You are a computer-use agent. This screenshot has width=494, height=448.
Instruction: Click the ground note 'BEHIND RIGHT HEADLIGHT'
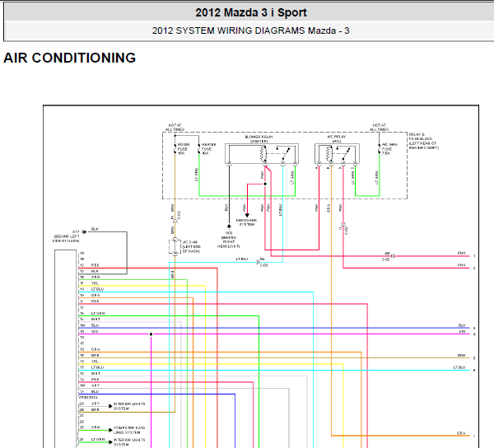coord(228,242)
